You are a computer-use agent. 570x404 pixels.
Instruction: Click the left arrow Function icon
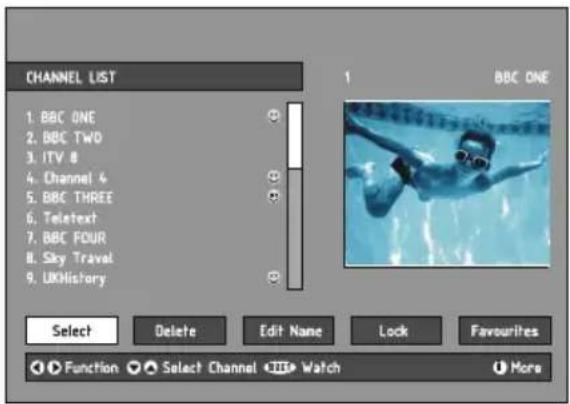pyautogui.click(x=37, y=368)
